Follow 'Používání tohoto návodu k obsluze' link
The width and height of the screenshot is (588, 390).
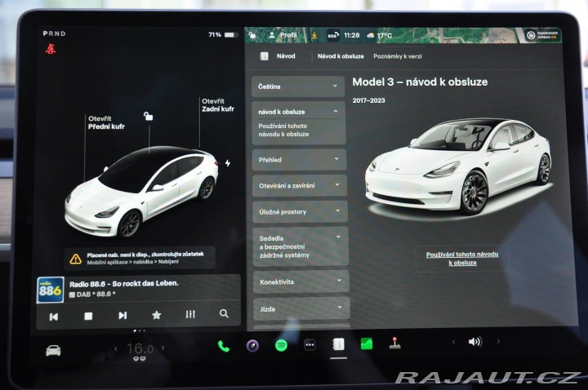click(462, 259)
